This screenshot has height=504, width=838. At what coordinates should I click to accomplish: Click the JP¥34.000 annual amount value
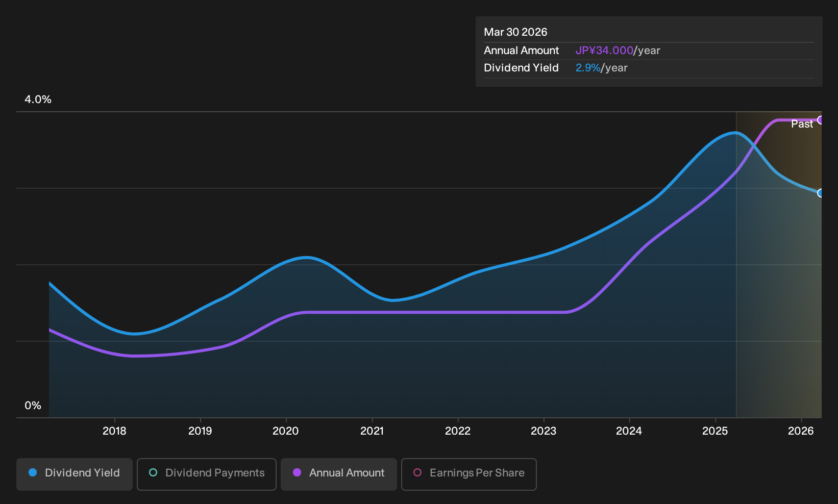604,51
